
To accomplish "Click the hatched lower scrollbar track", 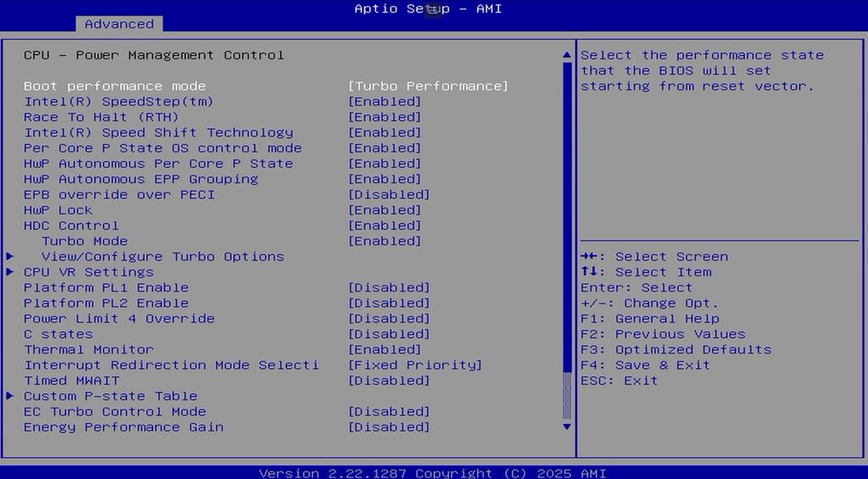I will point(566,396).
